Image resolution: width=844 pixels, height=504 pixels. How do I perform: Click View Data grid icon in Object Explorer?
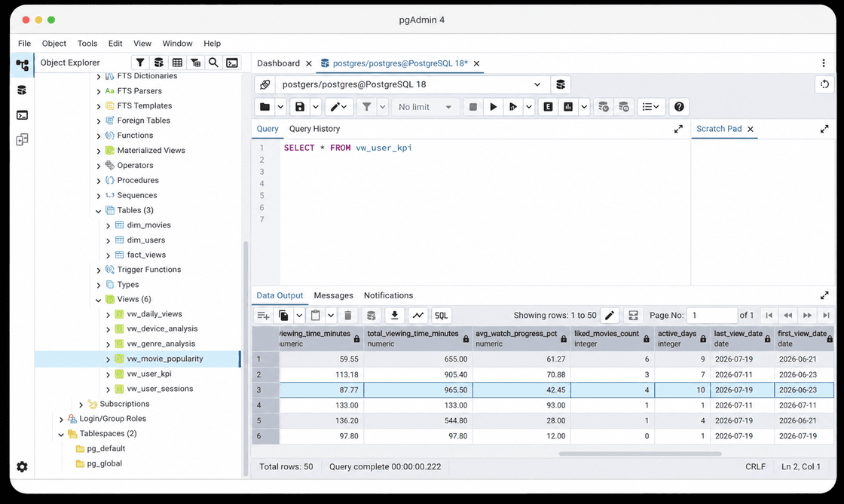[x=177, y=63]
